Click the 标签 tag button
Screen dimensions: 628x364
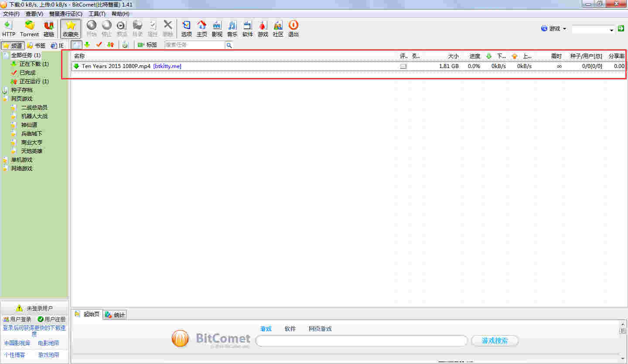pyautogui.click(x=147, y=45)
